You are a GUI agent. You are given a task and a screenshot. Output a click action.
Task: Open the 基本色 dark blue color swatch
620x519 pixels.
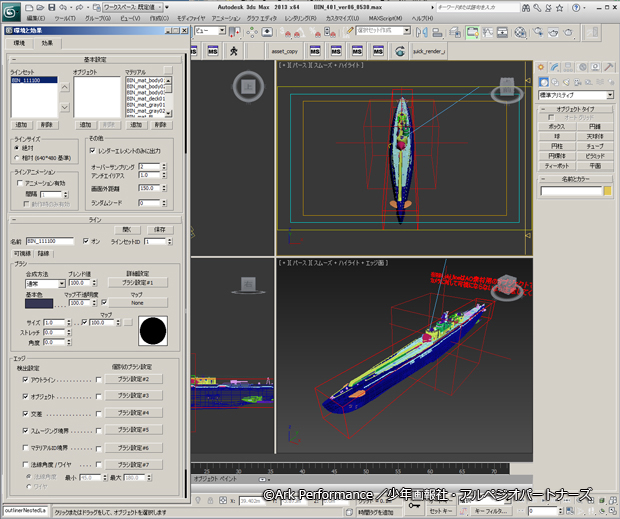[x=39, y=303]
